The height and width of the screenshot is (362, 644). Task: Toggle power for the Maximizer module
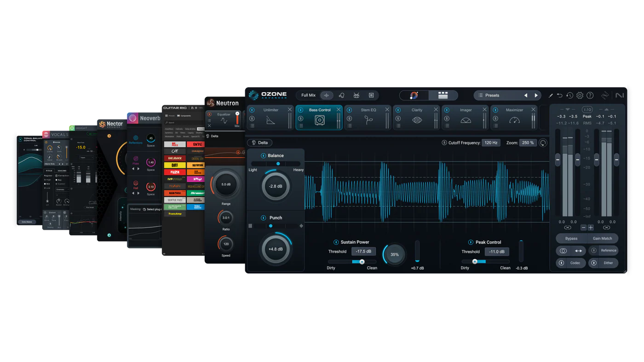click(x=495, y=110)
